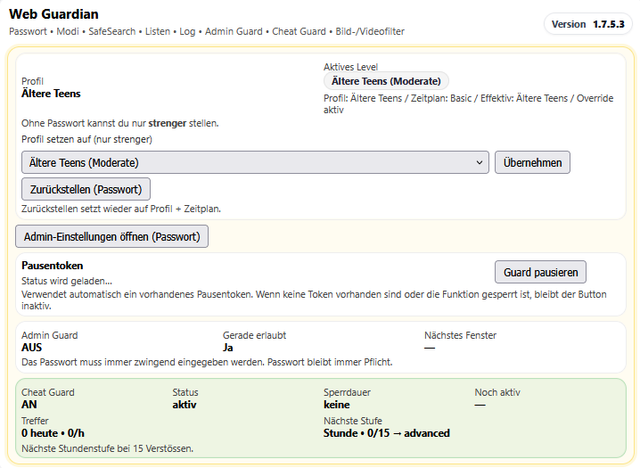640x468 pixels.
Task: Click the Noch aktiv label
Action: pyautogui.click(x=497, y=393)
